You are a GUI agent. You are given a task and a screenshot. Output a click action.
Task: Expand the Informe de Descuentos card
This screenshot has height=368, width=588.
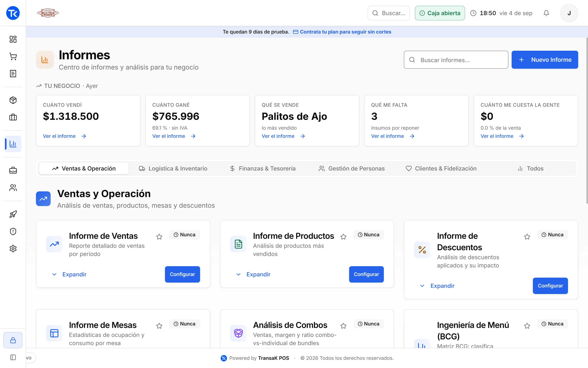click(437, 286)
